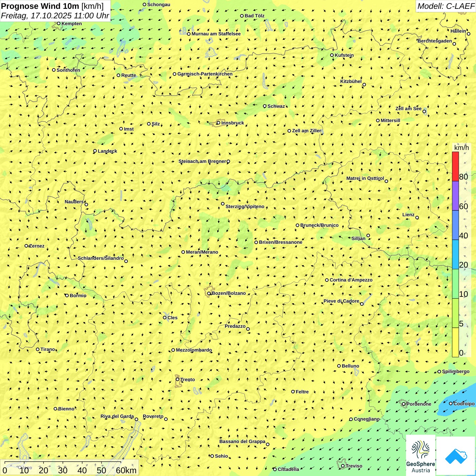Click the Belluno label

pyautogui.click(x=350, y=366)
